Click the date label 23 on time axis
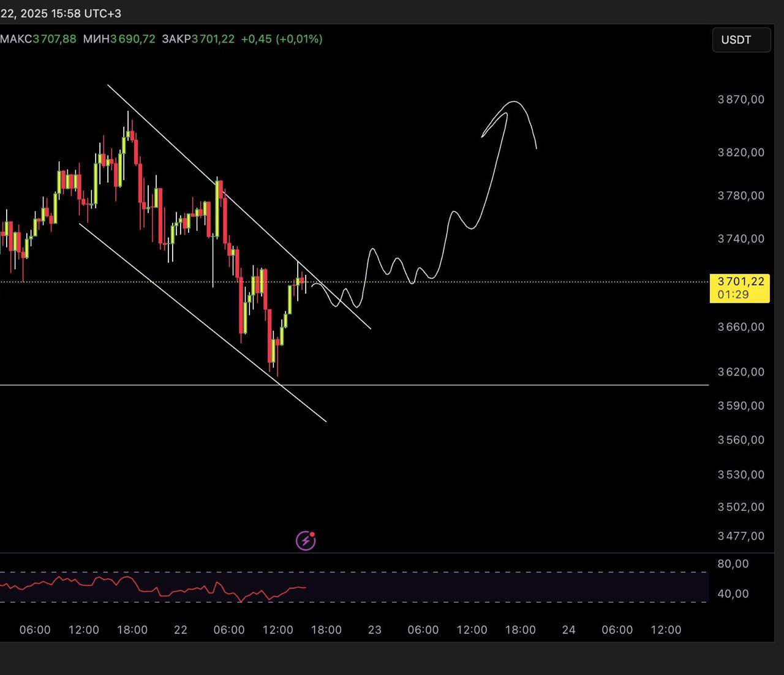784x675 pixels. (x=374, y=630)
